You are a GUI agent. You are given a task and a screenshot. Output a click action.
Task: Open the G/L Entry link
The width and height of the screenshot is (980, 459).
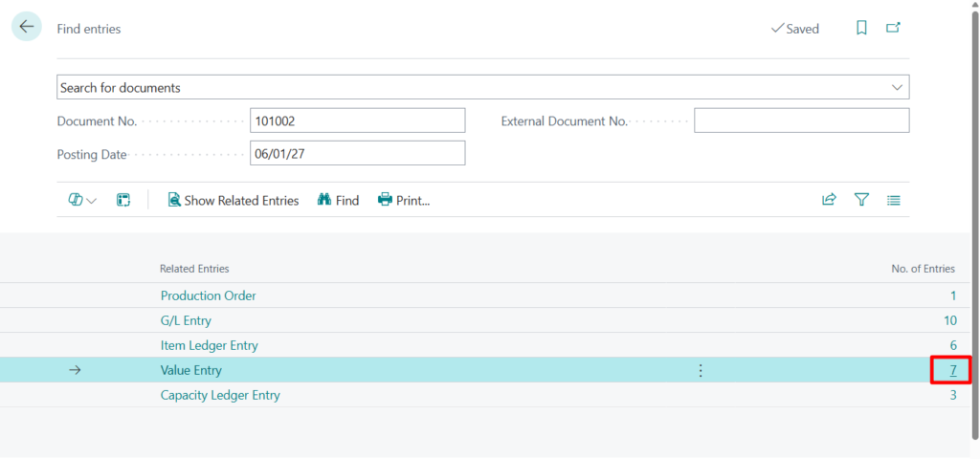point(186,320)
